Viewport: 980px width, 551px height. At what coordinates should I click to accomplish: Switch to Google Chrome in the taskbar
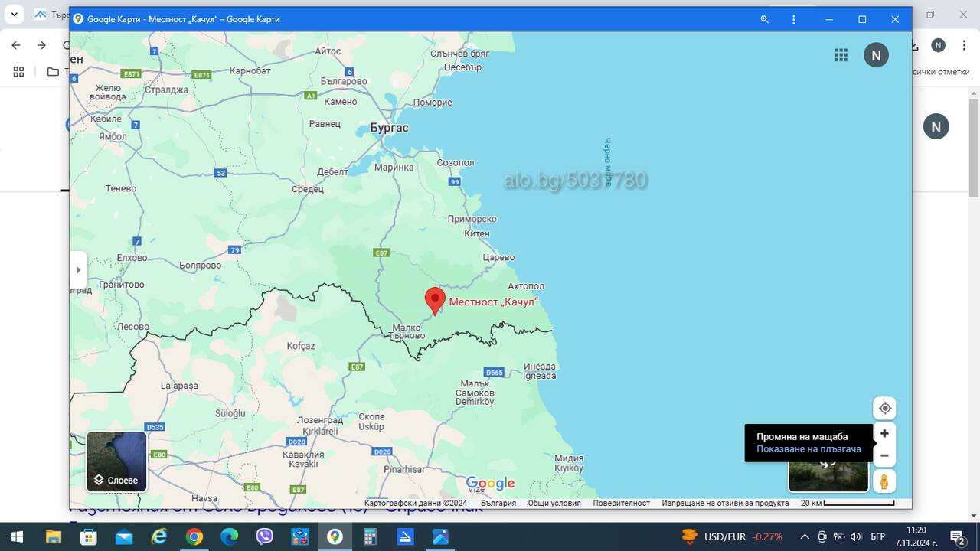[x=194, y=536]
